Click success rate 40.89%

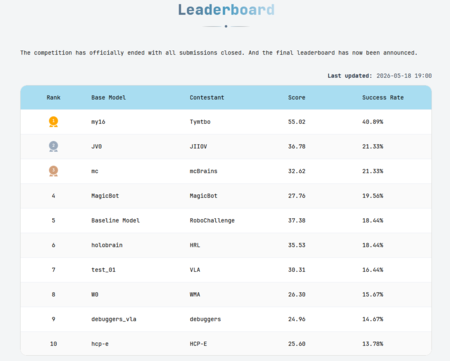[x=373, y=122]
